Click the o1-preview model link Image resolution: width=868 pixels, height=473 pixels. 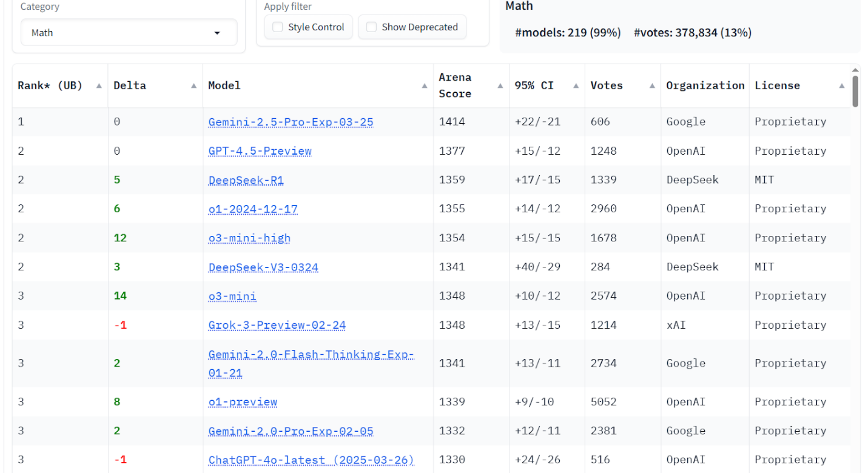[x=243, y=402]
